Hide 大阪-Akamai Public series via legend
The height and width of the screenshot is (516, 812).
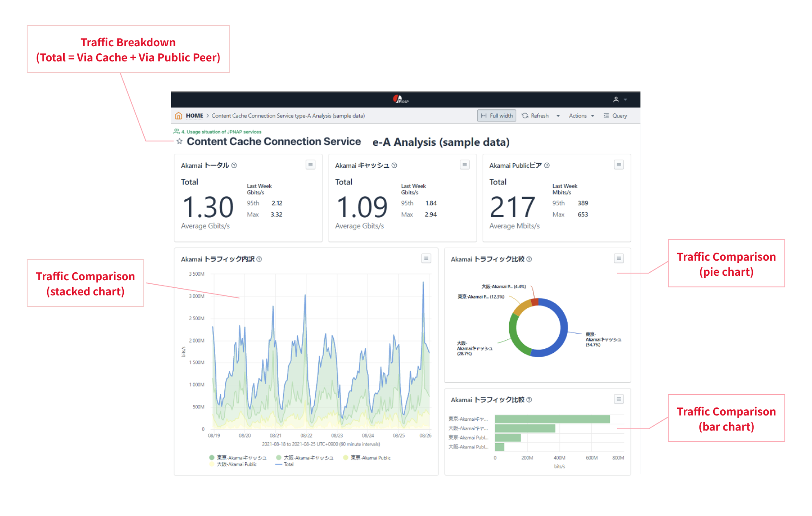pos(236,464)
